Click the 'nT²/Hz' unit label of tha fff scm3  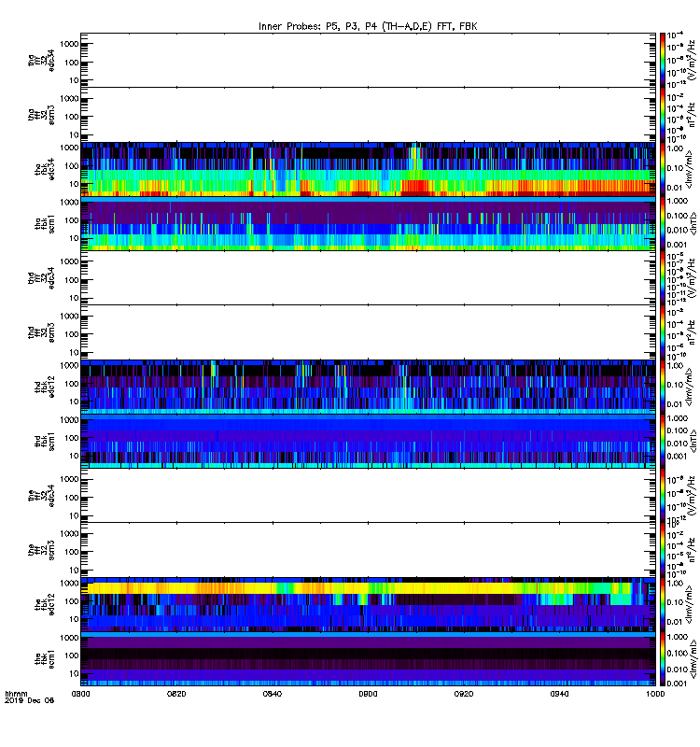coord(693,115)
